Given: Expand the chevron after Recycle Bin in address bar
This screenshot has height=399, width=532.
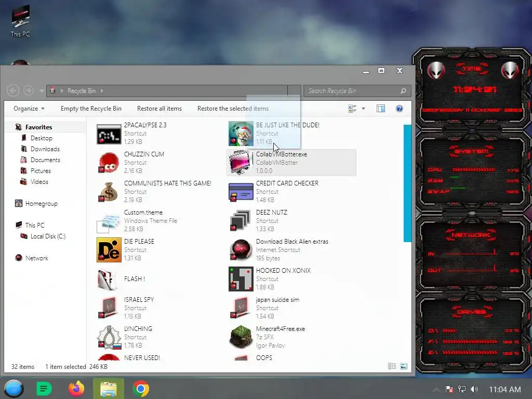Looking at the screenshot, I should pyautogui.click(x=102, y=91).
